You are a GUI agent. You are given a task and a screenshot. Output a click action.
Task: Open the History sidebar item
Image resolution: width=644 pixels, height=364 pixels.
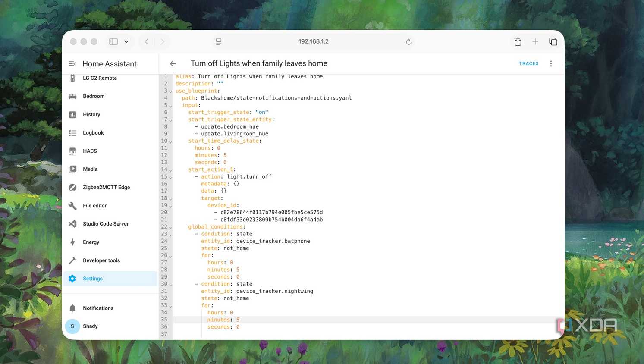pos(110,115)
